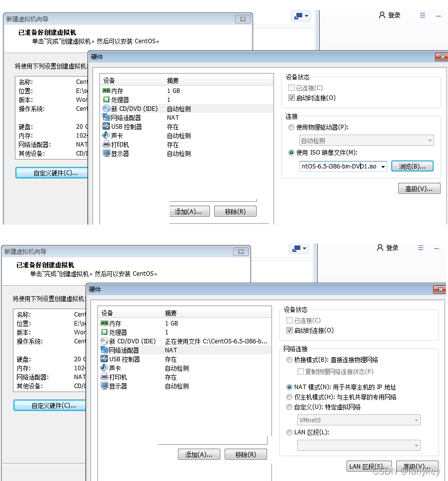Select 使用 ISO 映像文件(M) radio button
This screenshot has height=481, width=448.
click(x=291, y=153)
